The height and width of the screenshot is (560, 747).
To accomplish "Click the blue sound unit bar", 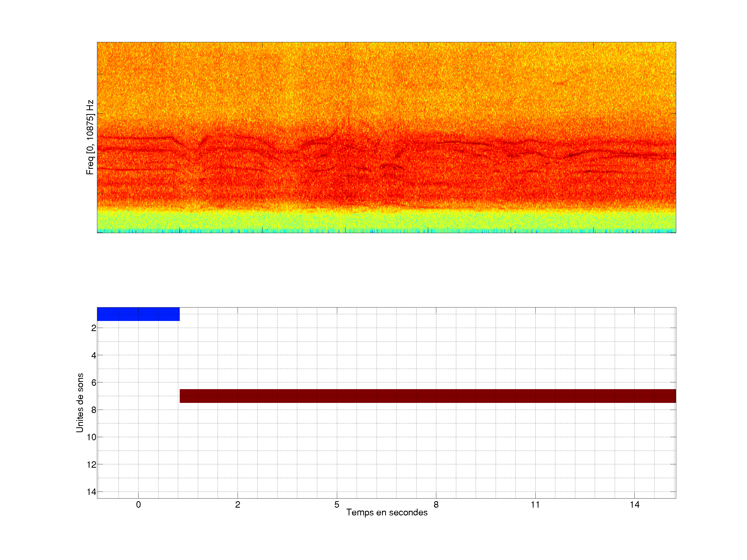I will (138, 314).
